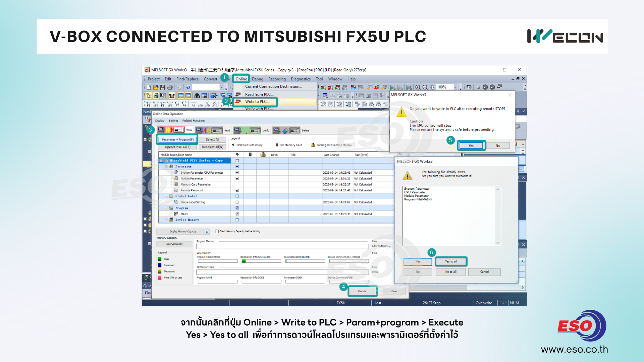Click the binoculars Find icon in toolbar
This screenshot has height=362, width=644.
197,96
